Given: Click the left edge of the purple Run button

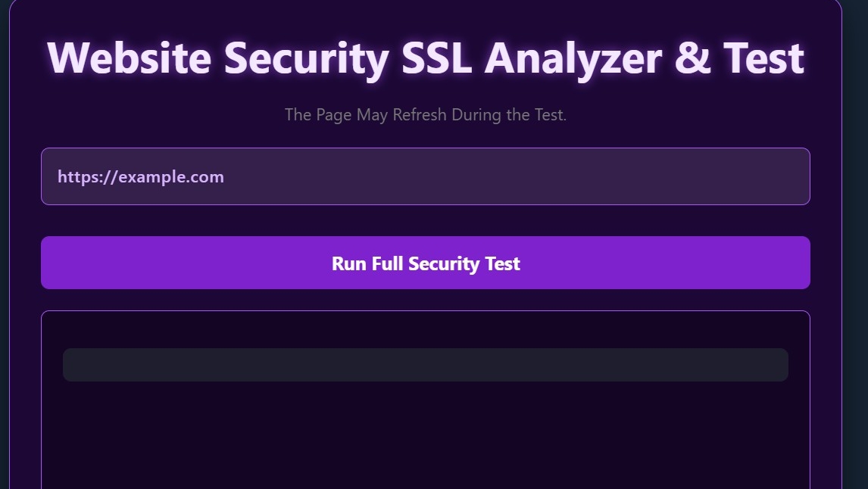Looking at the screenshot, I should (50, 263).
